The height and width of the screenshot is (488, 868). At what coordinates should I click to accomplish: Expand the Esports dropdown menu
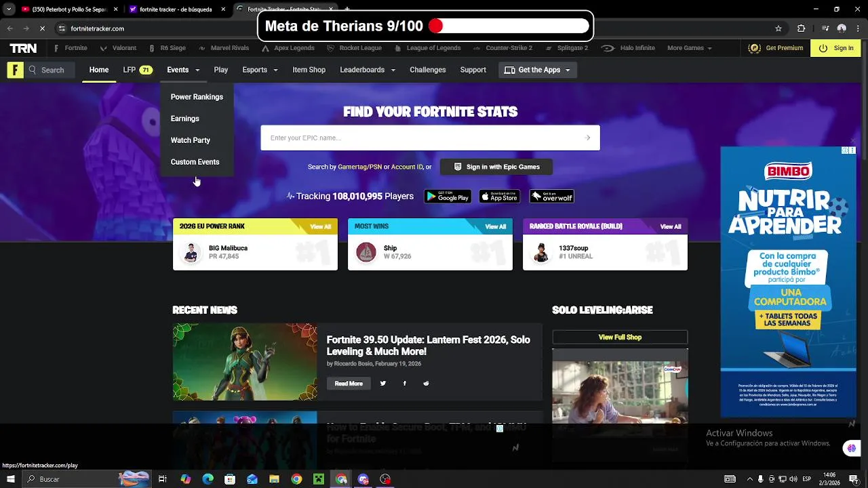tap(260, 70)
